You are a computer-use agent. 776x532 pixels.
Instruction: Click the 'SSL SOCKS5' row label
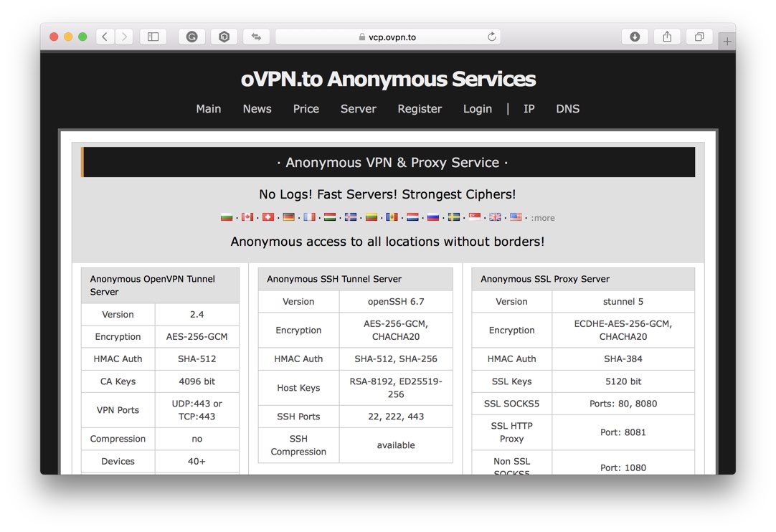[x=512, y=404]
